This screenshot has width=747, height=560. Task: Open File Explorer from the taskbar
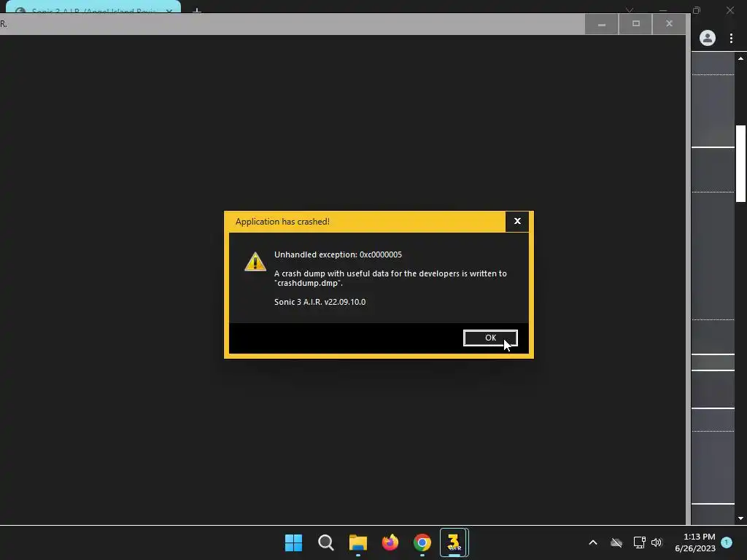(357, 542)
